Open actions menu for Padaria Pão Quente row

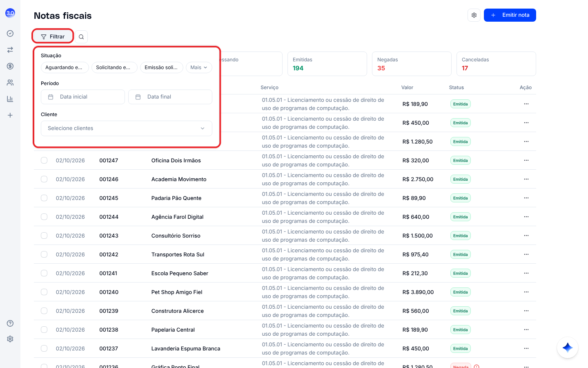(x=526, y=198)
